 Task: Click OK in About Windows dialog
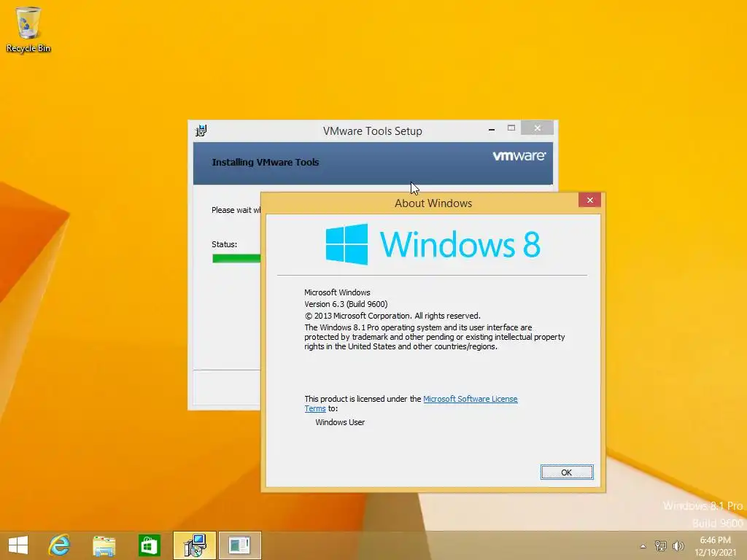click(566, 472)
